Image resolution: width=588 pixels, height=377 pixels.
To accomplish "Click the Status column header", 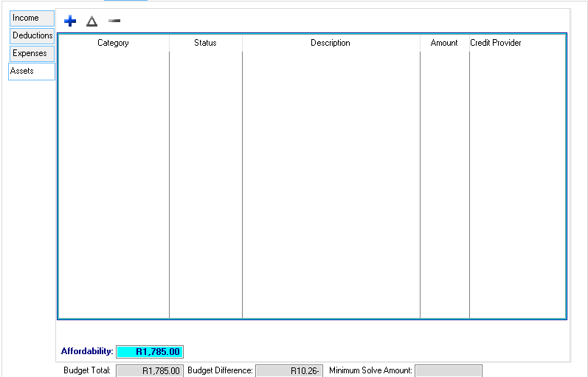I will tap(205, 43).
